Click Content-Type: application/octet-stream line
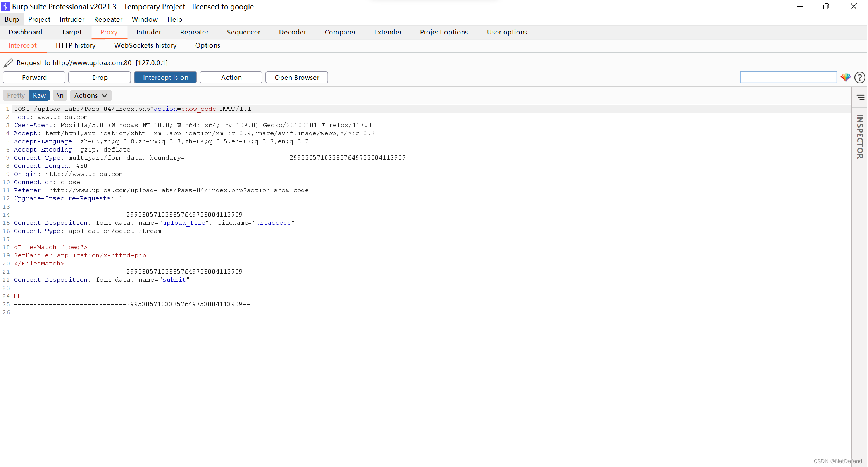The height and width of the screenshot is (467, 868). pos(88,231)
